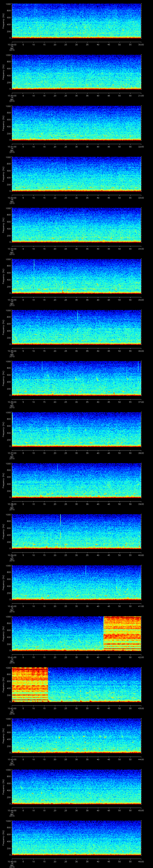
Task: Select the spectrogram panel starting at 10:32:00
Action: pos(77,174)
